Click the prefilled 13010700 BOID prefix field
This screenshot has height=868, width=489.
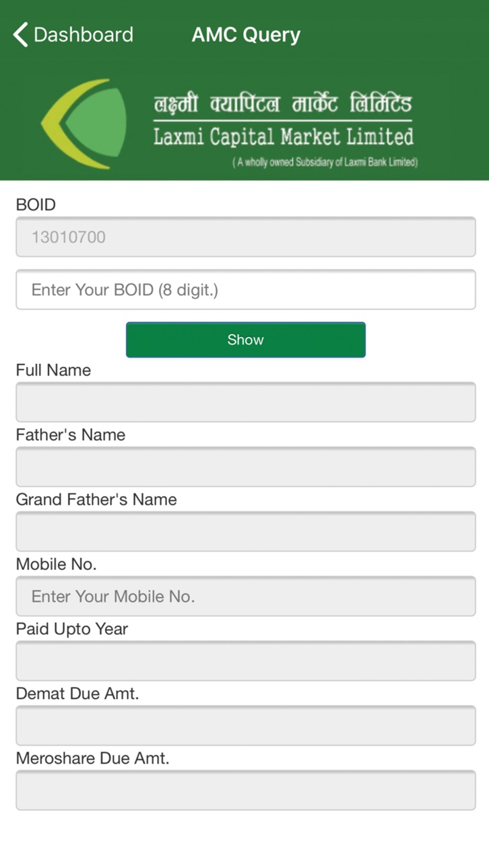pos(246,237)
